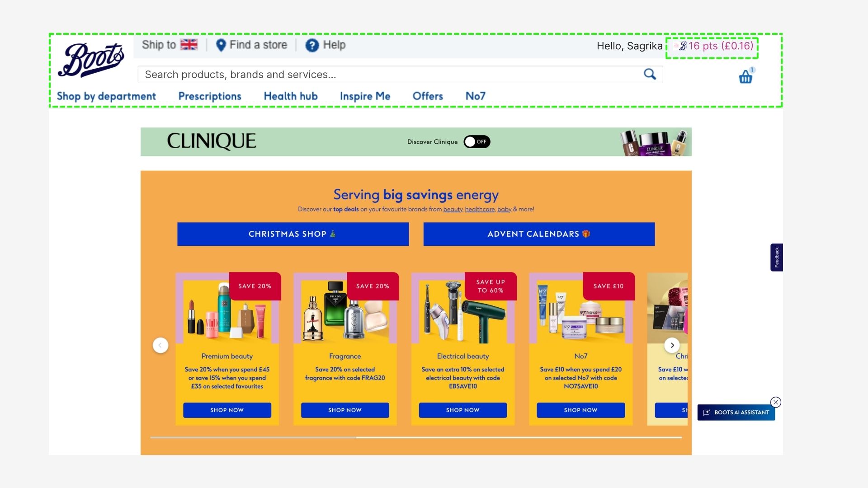
Task: Click the Ship to text
Action: click(159, 45)
